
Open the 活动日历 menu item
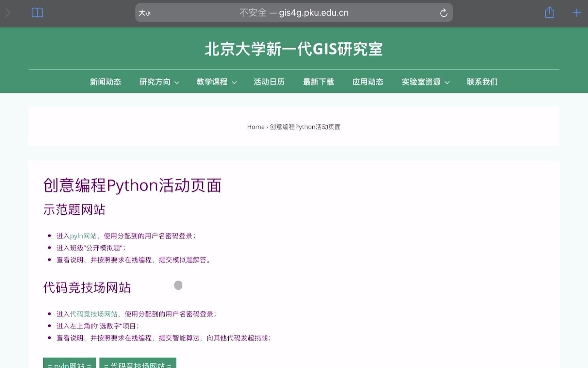[269, 82]
